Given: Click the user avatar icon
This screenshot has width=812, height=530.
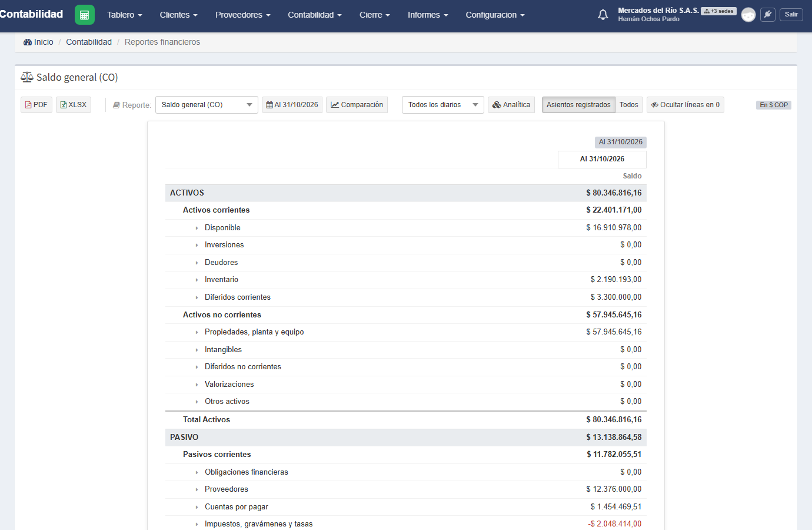Looking at the screenshot, I should coord(748,15).
